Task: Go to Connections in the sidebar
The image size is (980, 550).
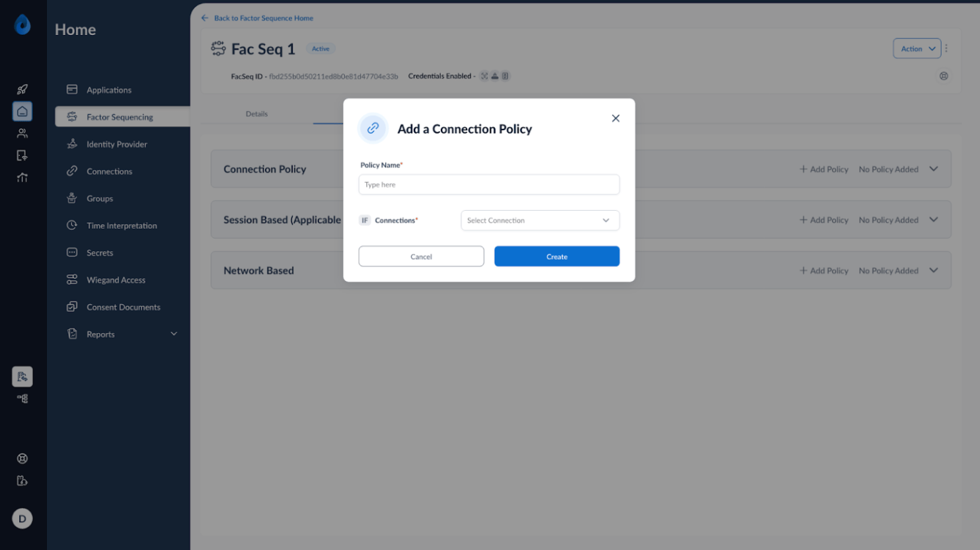Action: click(122, 171)
